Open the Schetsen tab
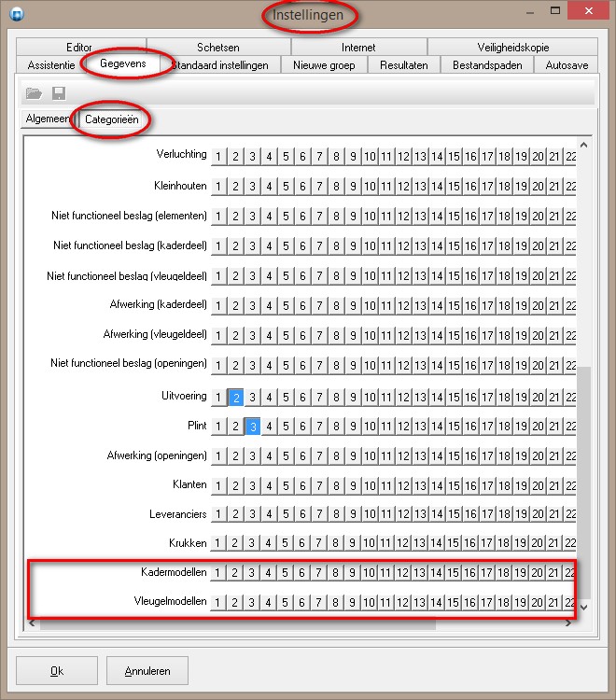 coord(218,47)
